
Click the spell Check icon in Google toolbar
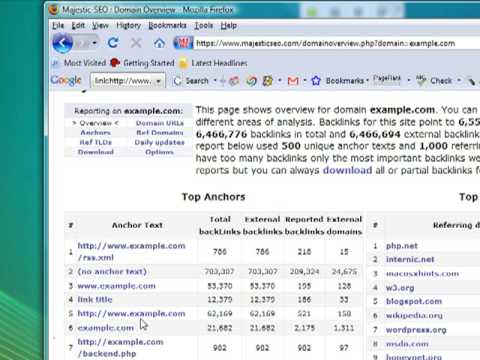(x=421, y=80)
